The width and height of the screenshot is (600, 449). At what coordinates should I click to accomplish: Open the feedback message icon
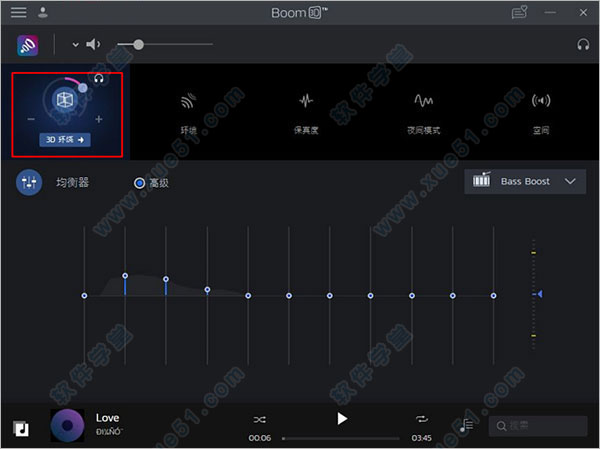[519, 12]
